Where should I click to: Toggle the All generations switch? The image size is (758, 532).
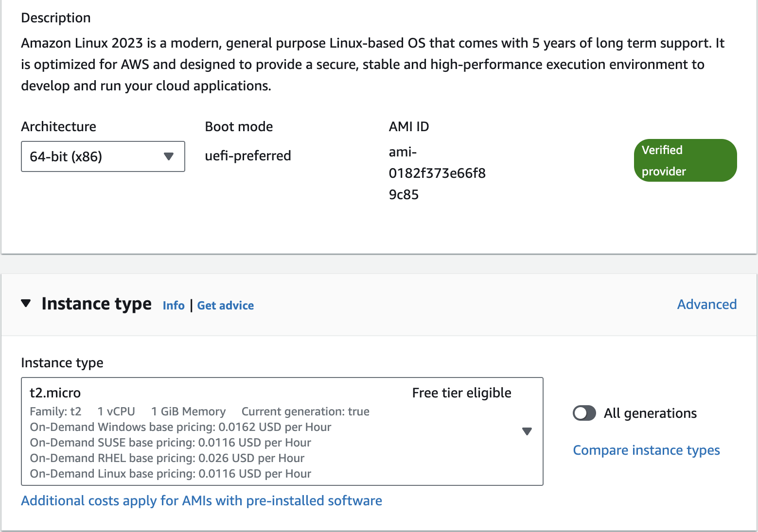(x=584, y=413)
